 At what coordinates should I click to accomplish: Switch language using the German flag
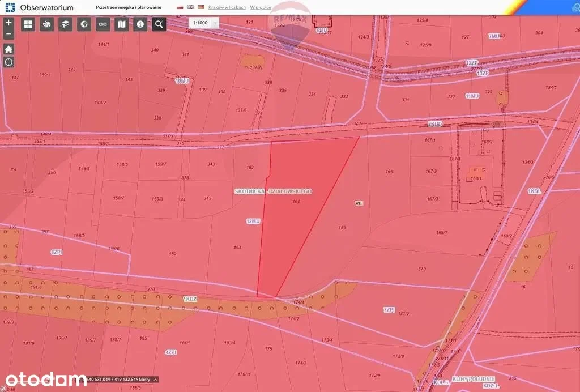point(201,7)
